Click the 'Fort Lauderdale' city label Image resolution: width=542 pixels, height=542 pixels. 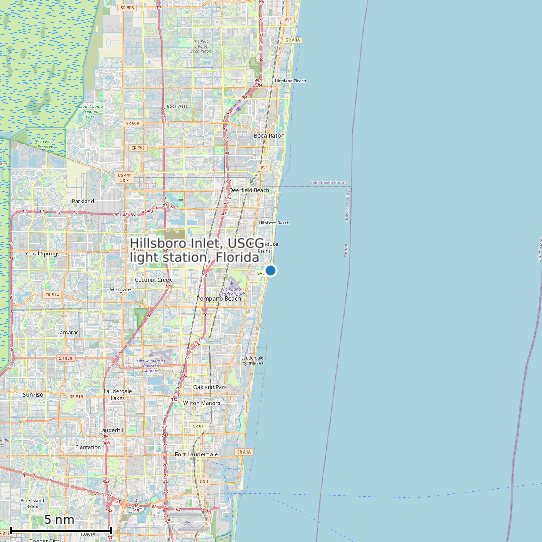tap(196, 454)
